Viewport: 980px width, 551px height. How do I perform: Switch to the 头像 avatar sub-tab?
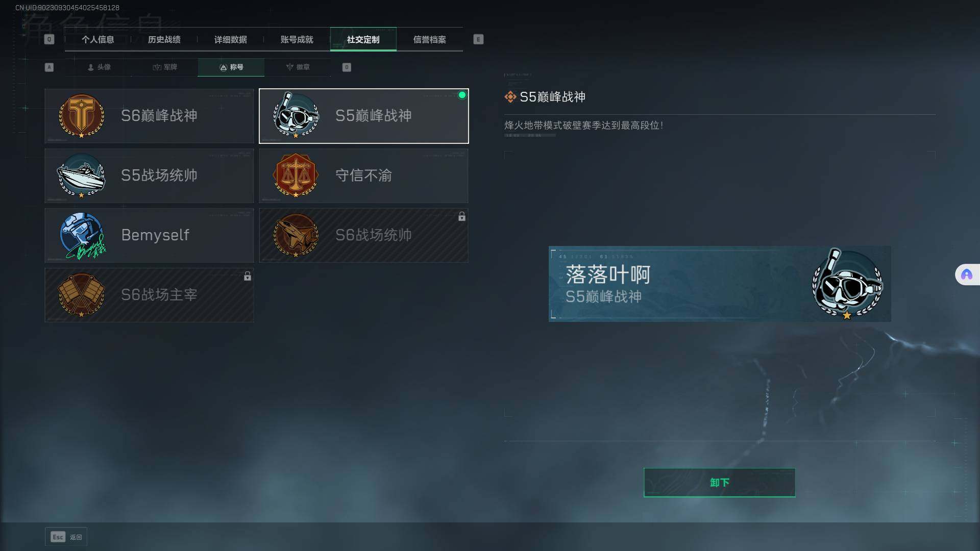click(99, 67)
